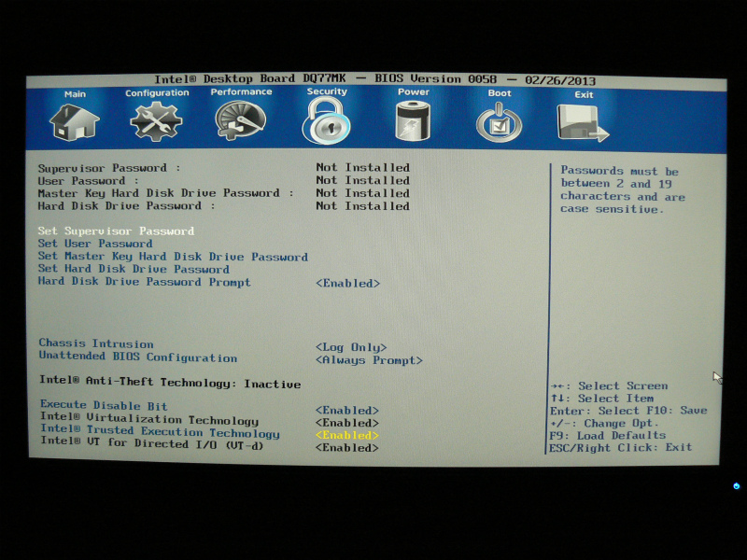Select the Chassis Intrusion setting
This screenshot has width=747, height=560.
click(x=96, y=343)
